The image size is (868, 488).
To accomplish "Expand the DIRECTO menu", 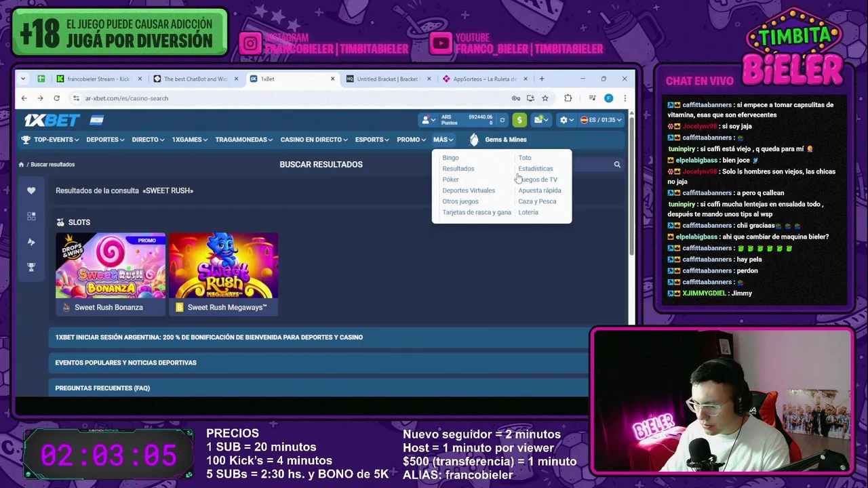I will [x=148, y=140].
